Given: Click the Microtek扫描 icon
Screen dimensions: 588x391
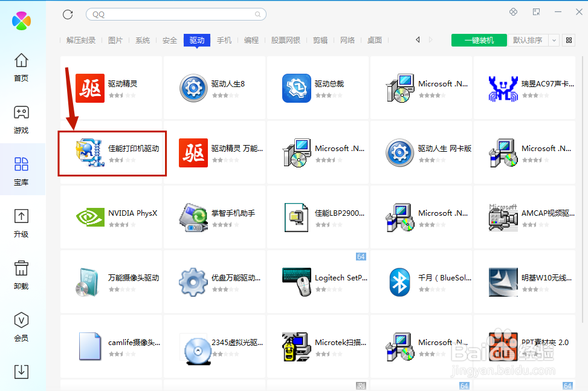Looking at the screenshot, I should 297,347.
